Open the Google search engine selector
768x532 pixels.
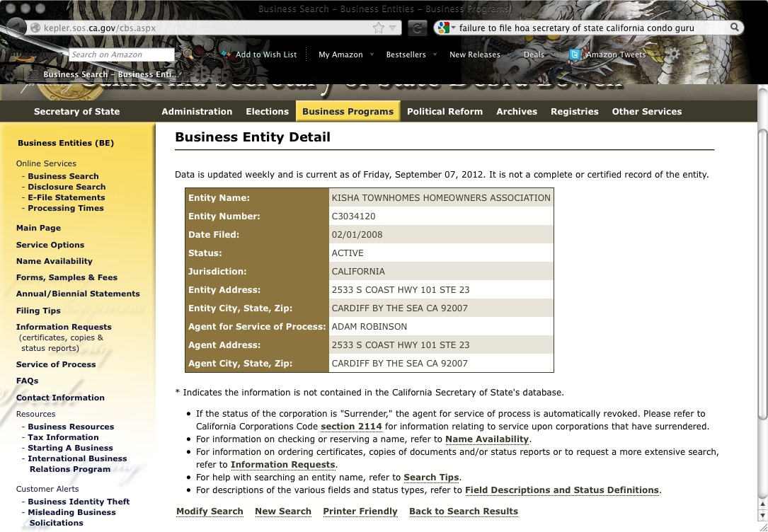[x=446, y=28]
